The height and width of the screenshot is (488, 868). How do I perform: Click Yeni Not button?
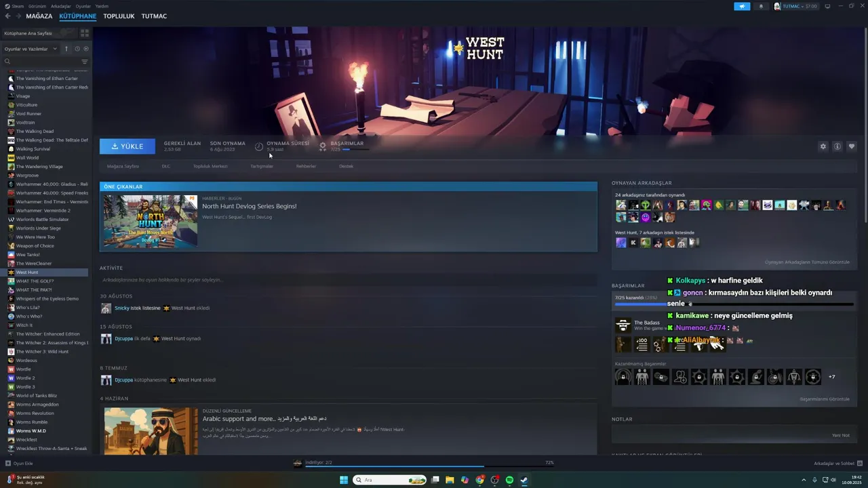tap(841, 435)
